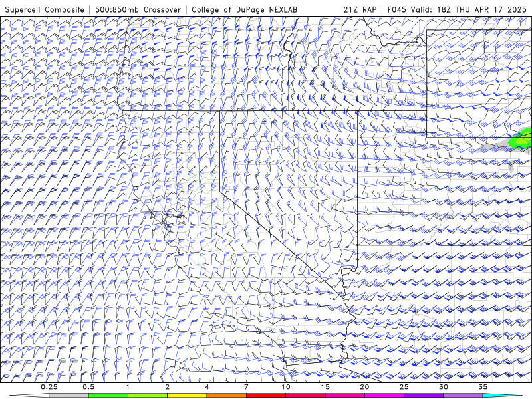532x399 pixels.
Task: Select the dark green color bar segment
Action: [108, 396]
